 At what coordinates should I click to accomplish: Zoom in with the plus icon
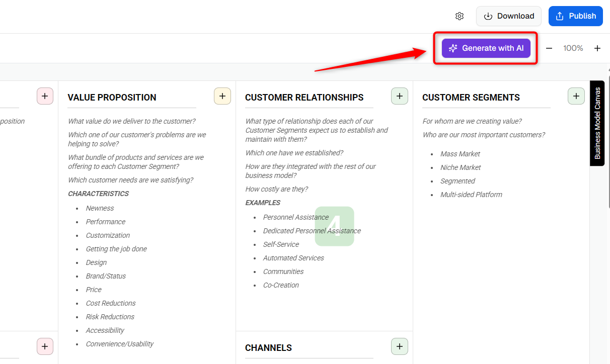tap(597, 48)
